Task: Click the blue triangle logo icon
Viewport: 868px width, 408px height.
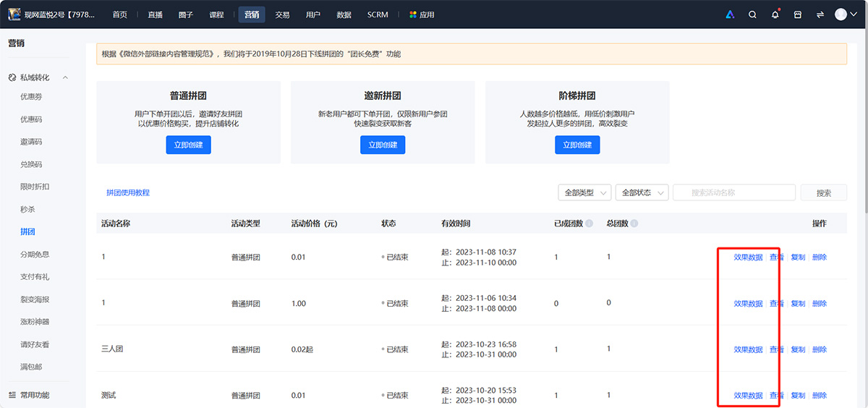Action: [x=730, y=14]
